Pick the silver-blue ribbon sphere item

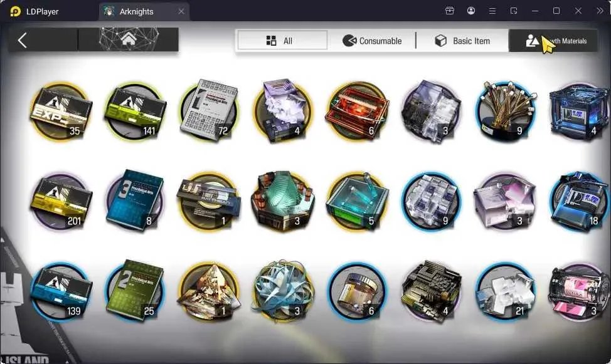(x=283, y=291)
